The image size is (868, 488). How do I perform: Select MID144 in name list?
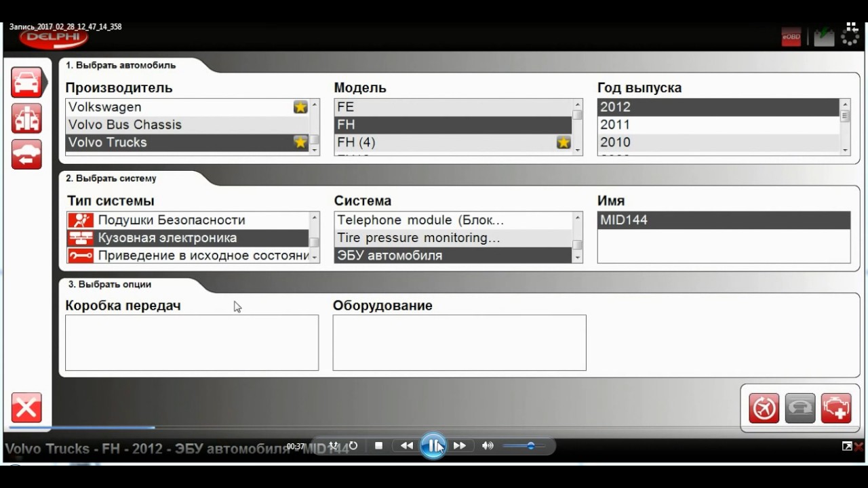[724, 220]
